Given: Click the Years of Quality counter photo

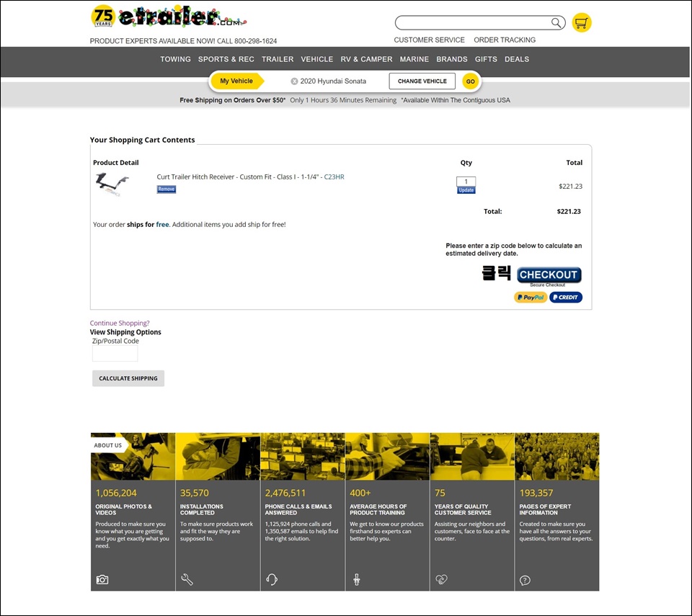Looking at the screenshot, I should coord(472,456).
